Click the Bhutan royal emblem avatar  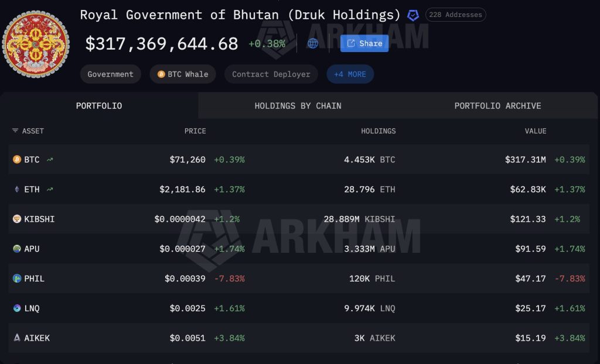[36, 44]
